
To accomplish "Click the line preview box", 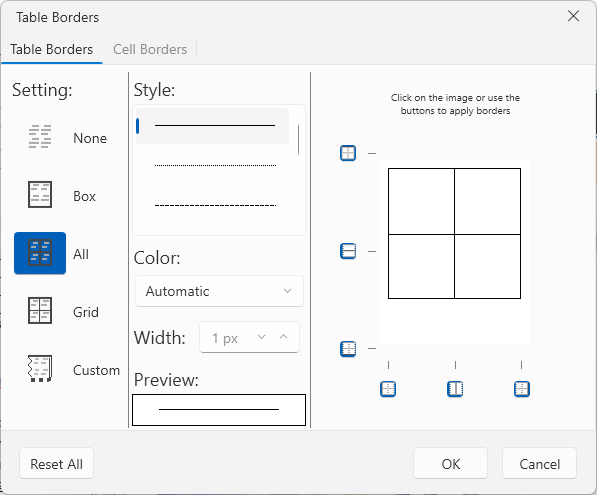I will 219,410.
